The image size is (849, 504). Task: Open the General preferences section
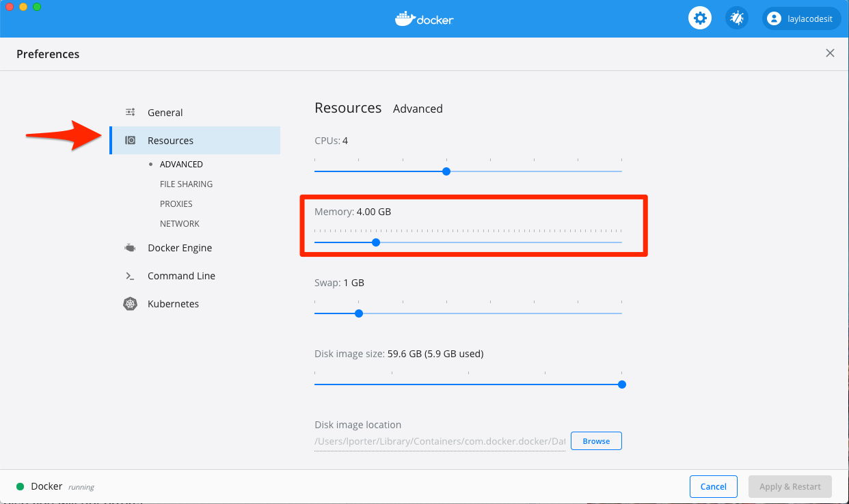tap(165, 113)
